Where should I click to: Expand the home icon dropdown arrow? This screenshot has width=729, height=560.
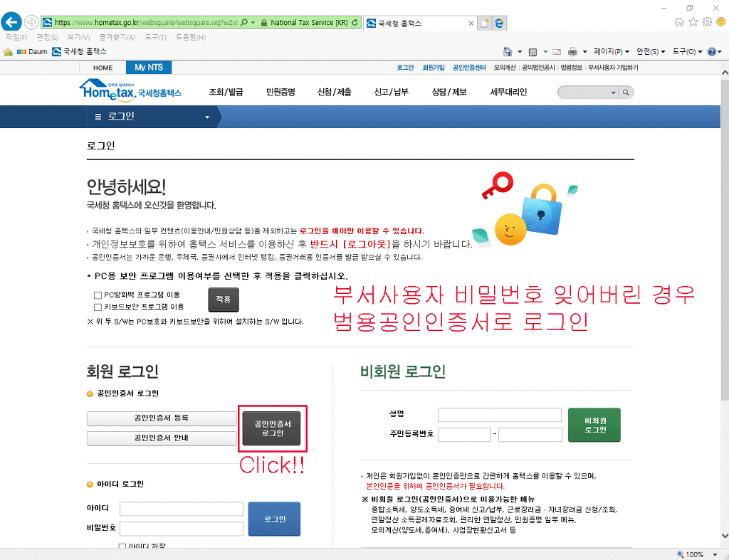(x=520, y=51)
